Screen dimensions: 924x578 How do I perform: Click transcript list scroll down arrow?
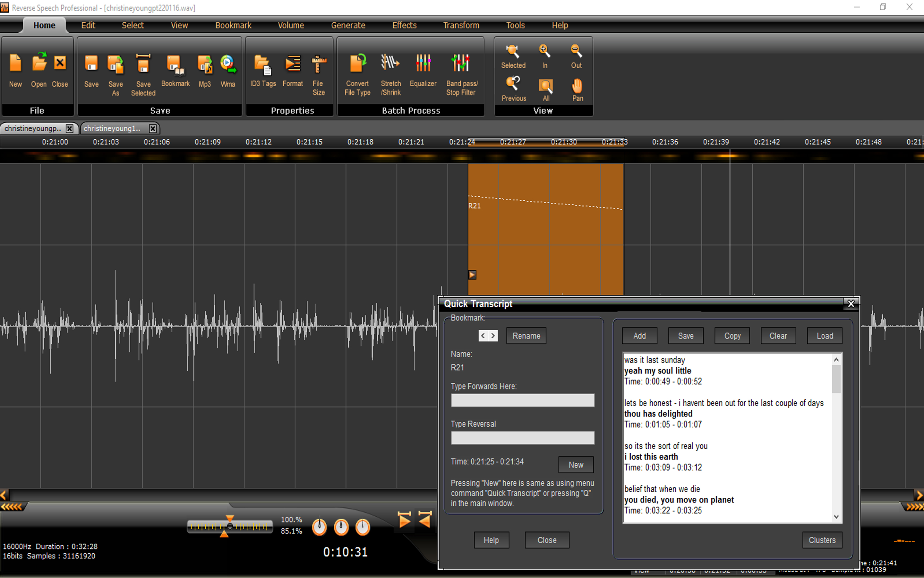(x=836, y=516)
